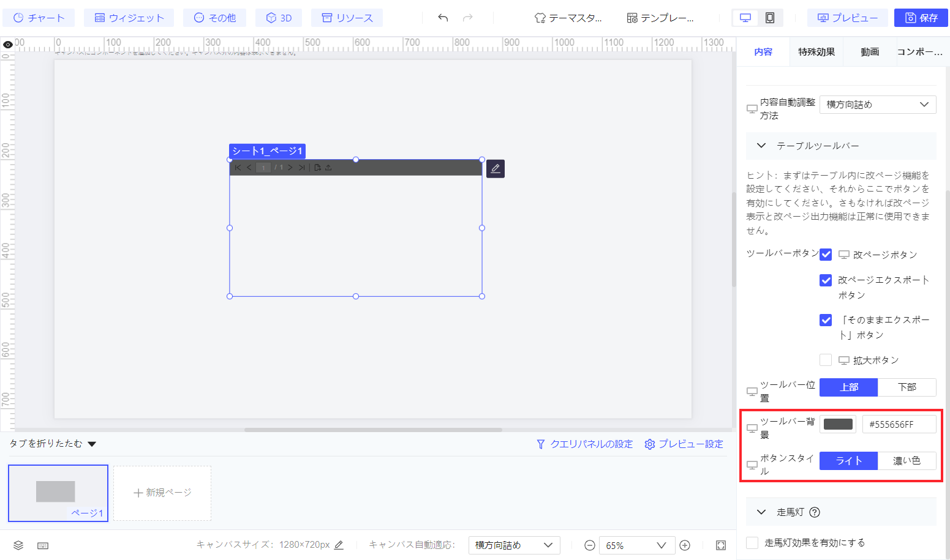Open クエリパネルの設定 link
This screenshot has width=950, height=560.
[584, 444]
